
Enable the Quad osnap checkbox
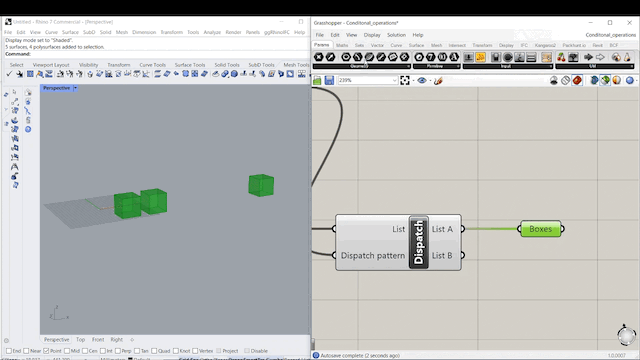[154, 351]
